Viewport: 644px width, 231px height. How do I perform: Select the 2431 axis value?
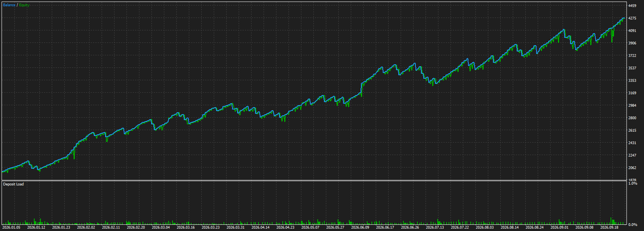632,143
